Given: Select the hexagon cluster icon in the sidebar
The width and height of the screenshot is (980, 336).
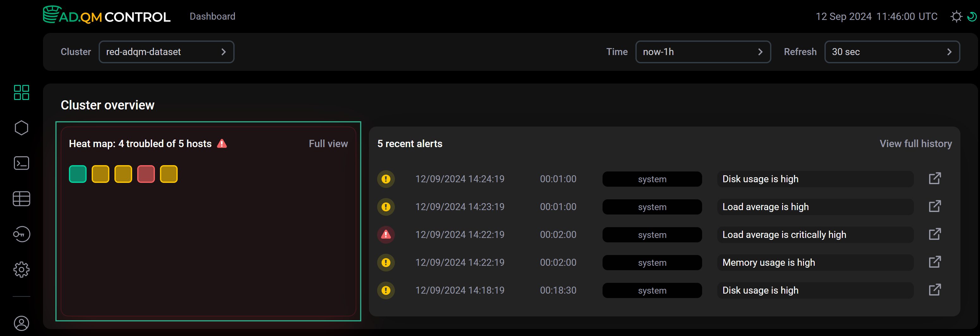Looking at the screenshot, I should point(21,128).
